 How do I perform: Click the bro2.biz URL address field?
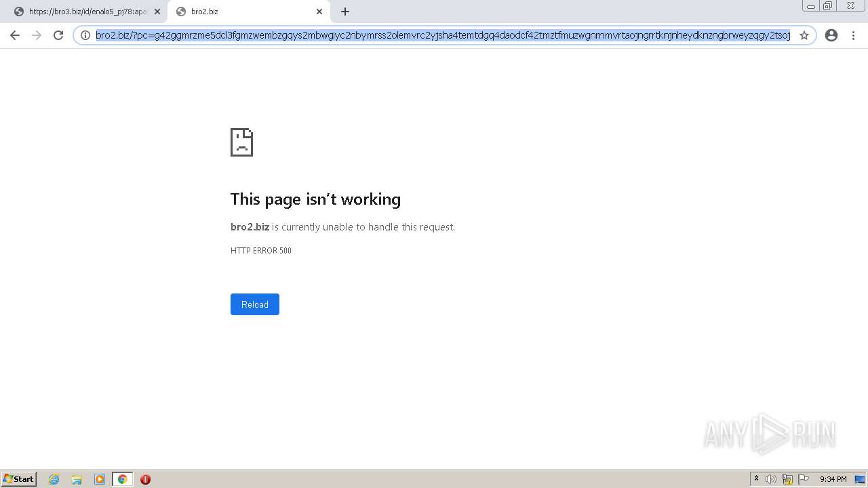443,35
